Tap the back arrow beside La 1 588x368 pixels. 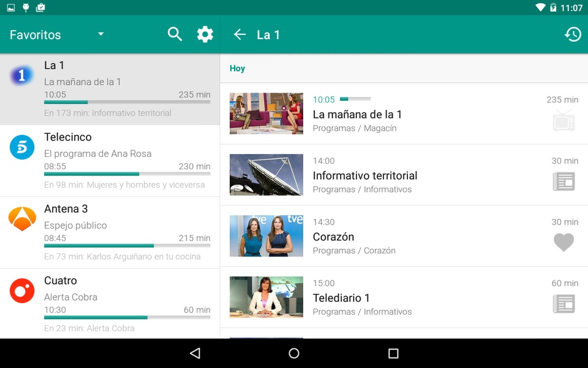tap(239, 34)
